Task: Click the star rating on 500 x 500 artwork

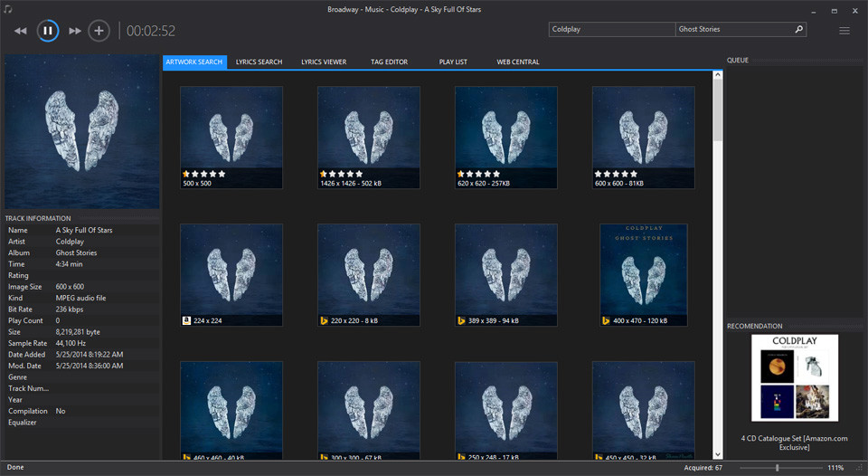Action: pos(203,174)
